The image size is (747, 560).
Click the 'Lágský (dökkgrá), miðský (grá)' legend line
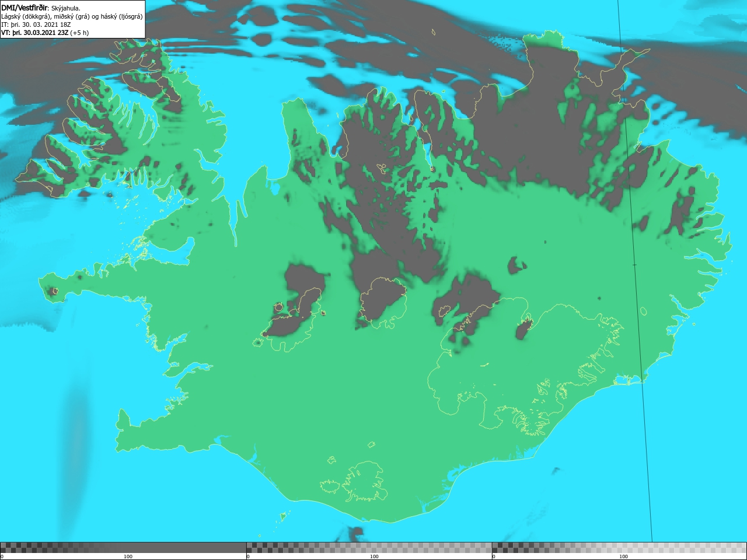tap(72, 16)
